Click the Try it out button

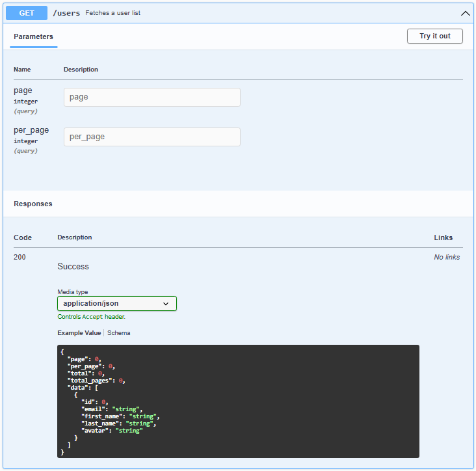coord(435,36)
